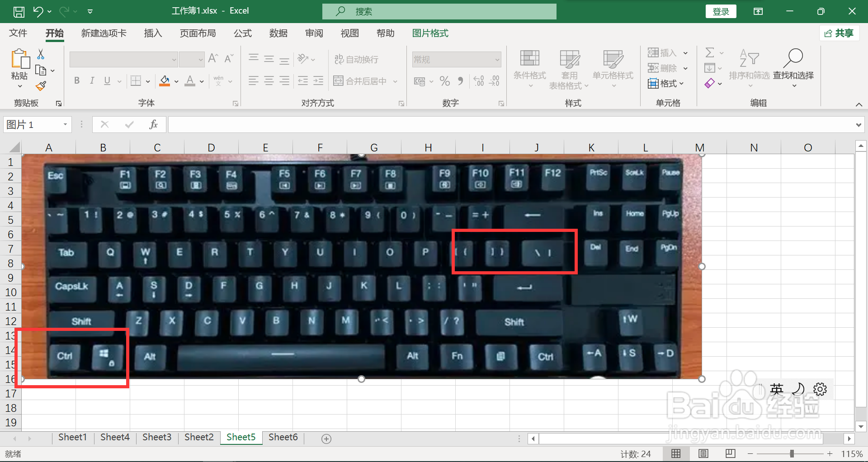Click in the search box 搜索
Screen dimensions: 868x462
(439, 11)
